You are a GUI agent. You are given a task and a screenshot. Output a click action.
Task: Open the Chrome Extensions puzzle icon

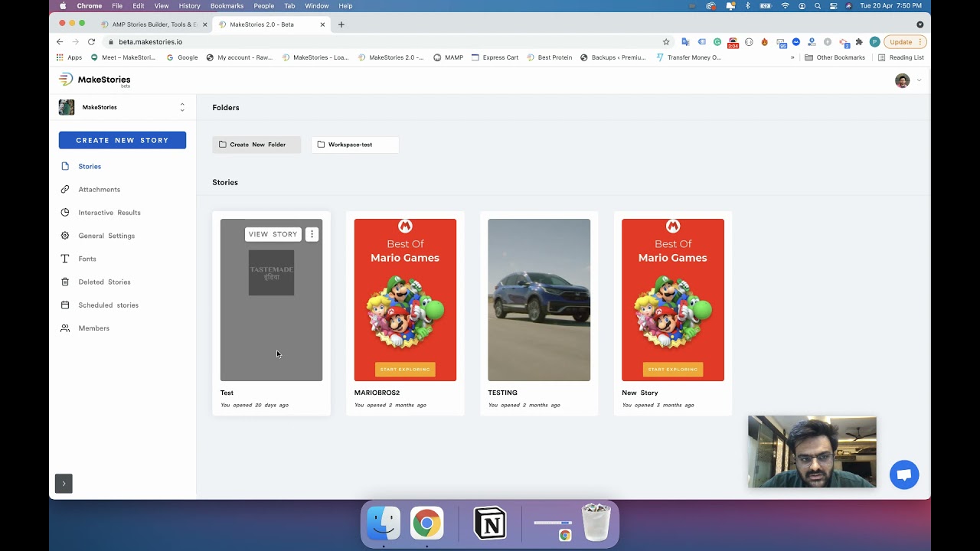point(859,42)
